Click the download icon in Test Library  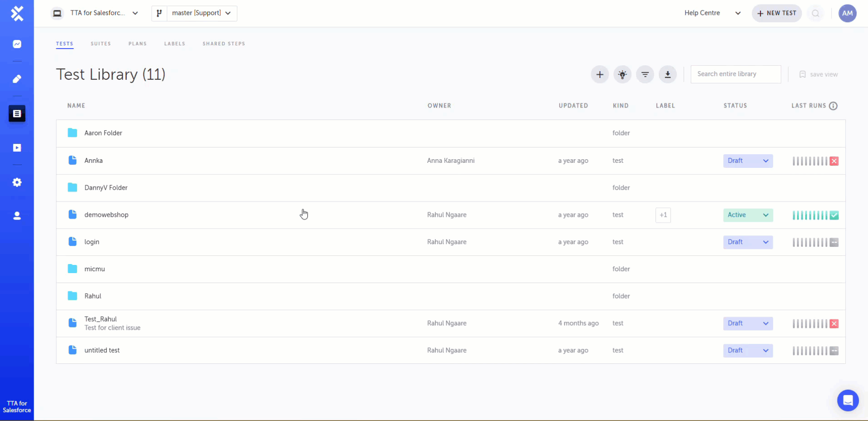click(x=668, y=74)
